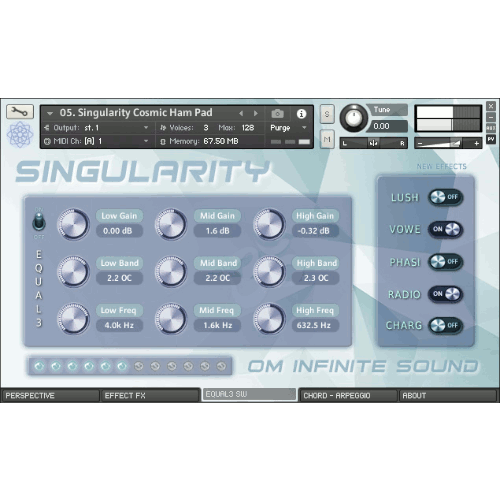Click the Mid Gain knob

click(x=171, y=224)
